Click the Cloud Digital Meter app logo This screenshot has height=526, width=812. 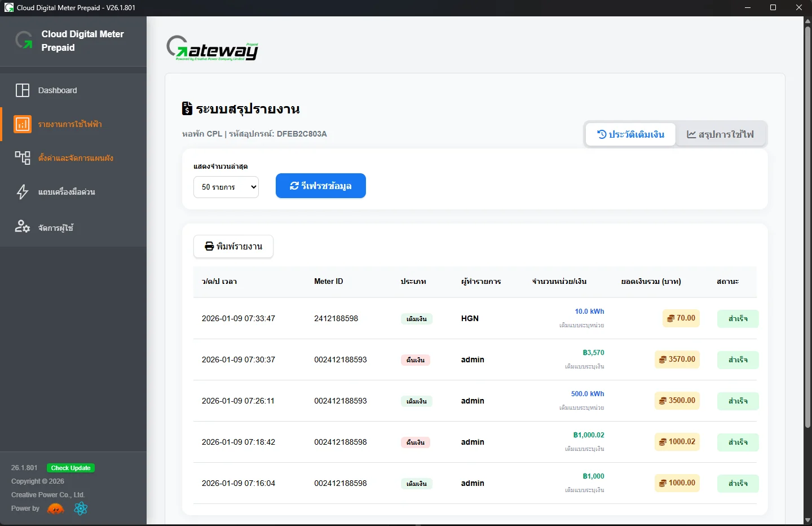[x=24, y=41]
